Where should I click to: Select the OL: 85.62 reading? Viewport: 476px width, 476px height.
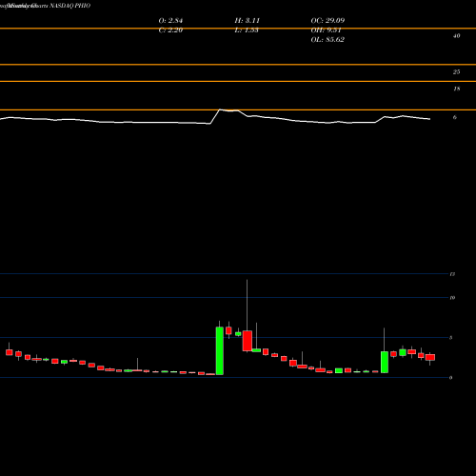tap(327, 40)
